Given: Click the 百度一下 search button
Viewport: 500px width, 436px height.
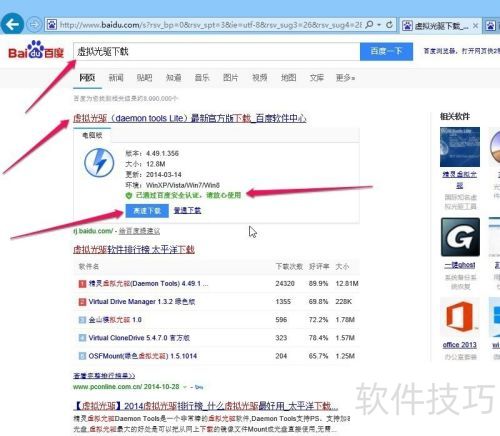Looking at the screenshot, I should tap(386, 52).
